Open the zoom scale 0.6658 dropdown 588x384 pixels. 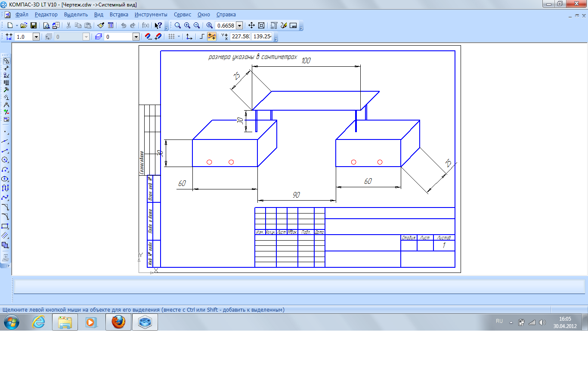[239, 26]
